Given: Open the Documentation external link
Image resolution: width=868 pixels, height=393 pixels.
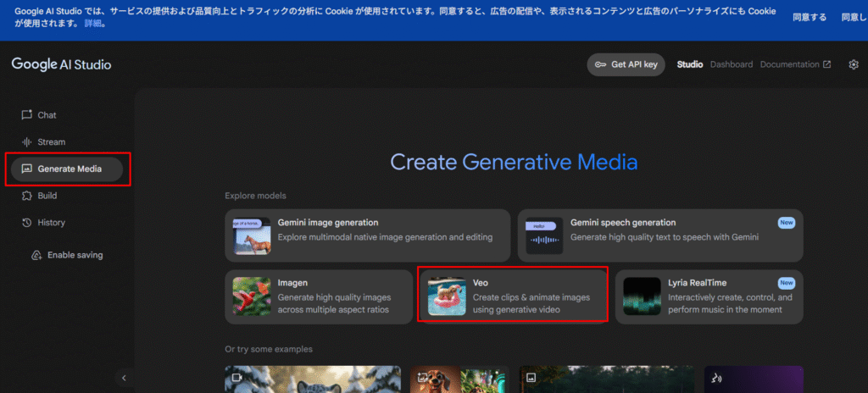Looking at the screenshot, I should pyautogui.click(x=795, y=64).
